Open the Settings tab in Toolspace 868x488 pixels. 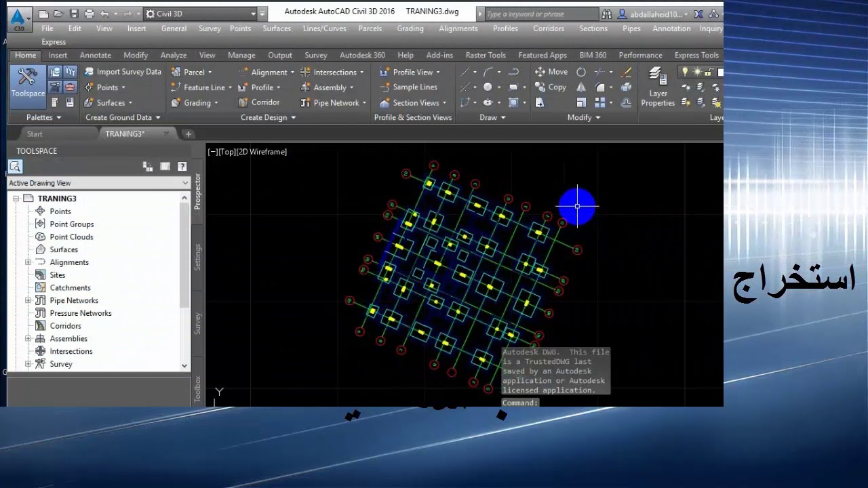[x=198, y=256]
